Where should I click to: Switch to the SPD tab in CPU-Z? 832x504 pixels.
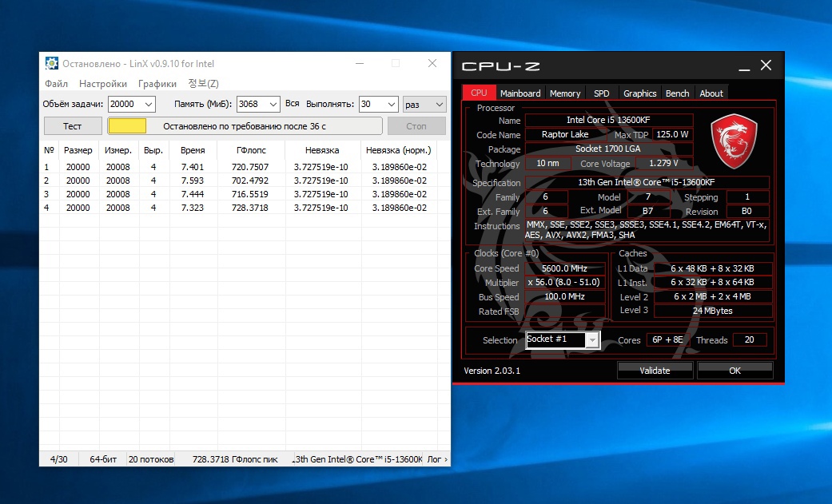601,93
